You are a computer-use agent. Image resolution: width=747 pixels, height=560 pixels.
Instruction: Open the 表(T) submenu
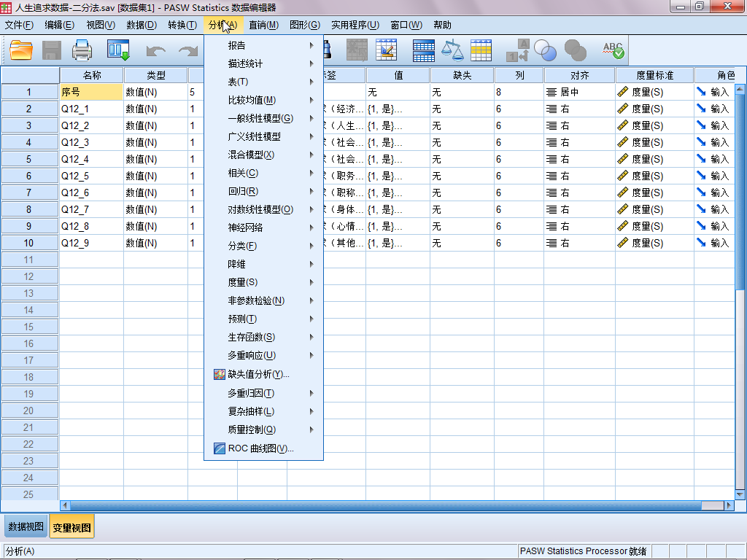pos(263,82)
